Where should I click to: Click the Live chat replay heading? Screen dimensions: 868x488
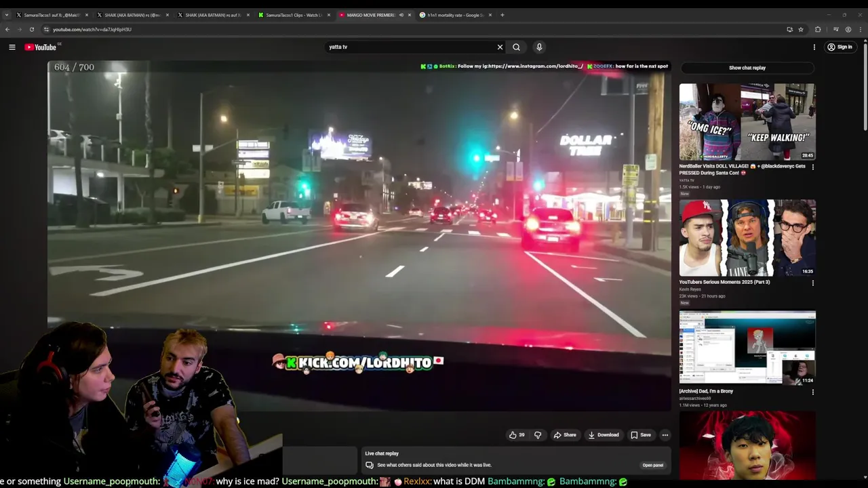coord(382,453)
